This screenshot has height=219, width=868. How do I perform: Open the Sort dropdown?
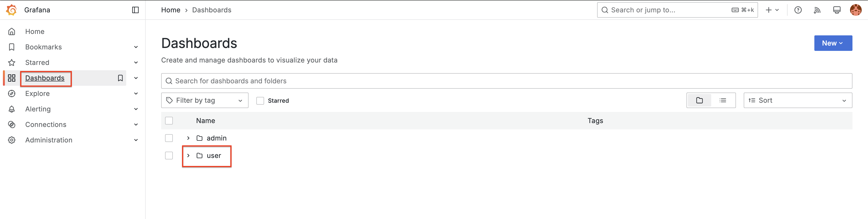pyautogui.click(x=798, y=100)
